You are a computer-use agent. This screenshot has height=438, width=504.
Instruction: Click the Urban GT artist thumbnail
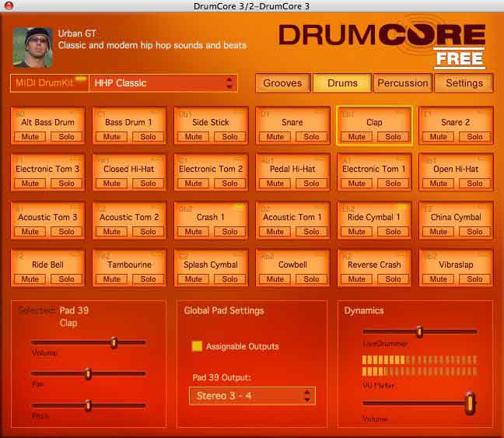pyautogui.click(x=33, y=47)
